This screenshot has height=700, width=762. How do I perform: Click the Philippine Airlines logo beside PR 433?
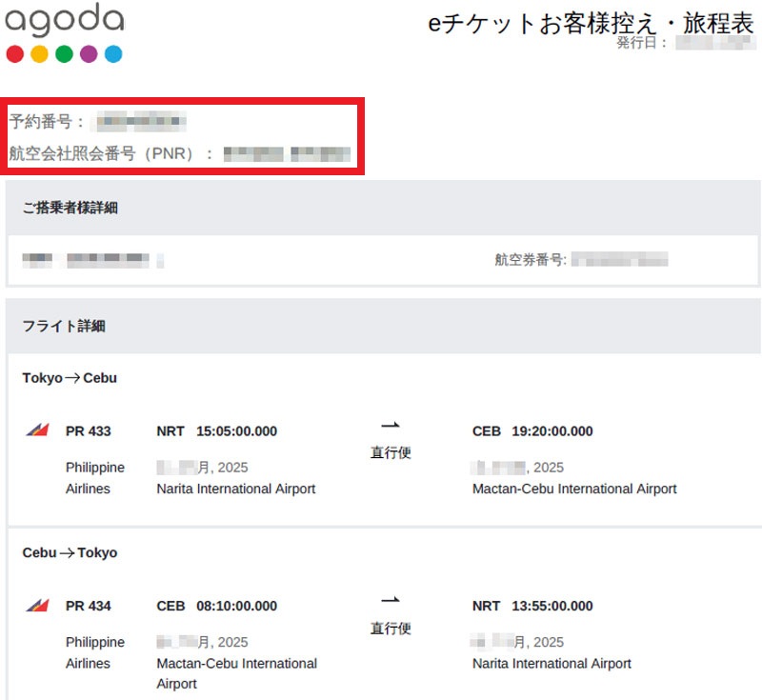click(x=37, y=430)
